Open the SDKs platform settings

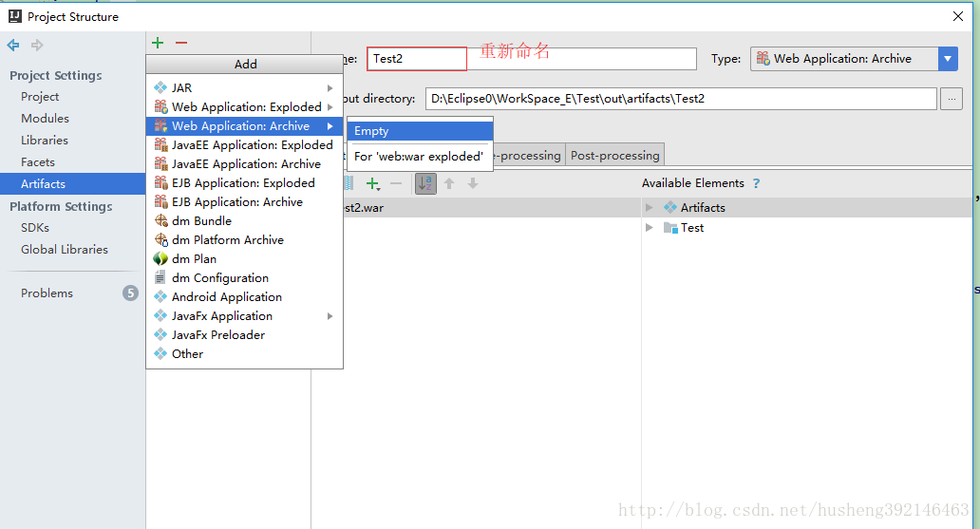coord(35,228)
